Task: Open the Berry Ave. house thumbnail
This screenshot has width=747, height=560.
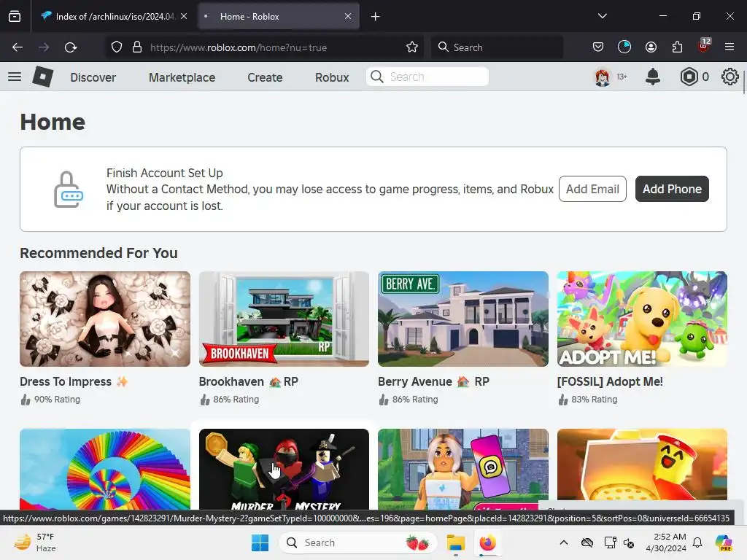Action: tap(463, 319)
